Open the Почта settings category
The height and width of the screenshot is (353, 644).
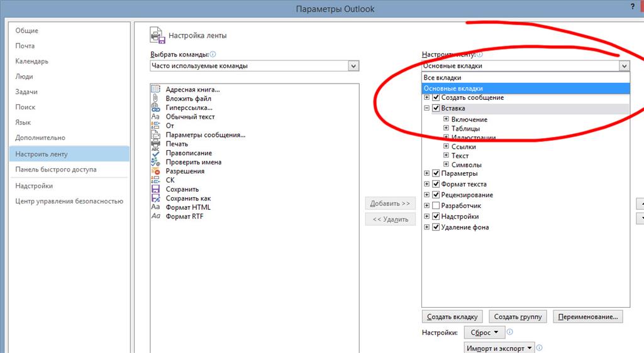pos(25,46)
